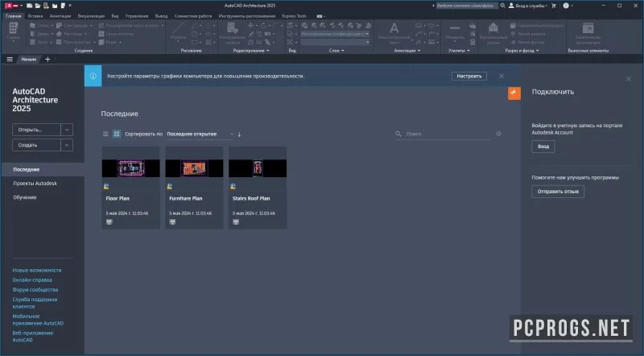Open the Визуализация ribbon tab
This screenshot has height=356, width=644.
(x=91, y=16)
